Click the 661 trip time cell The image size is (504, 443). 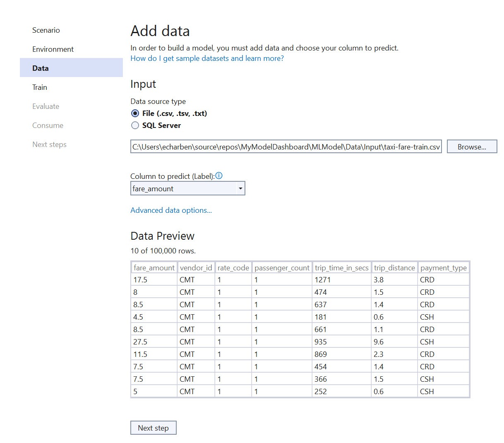click(x=341, y=330)
